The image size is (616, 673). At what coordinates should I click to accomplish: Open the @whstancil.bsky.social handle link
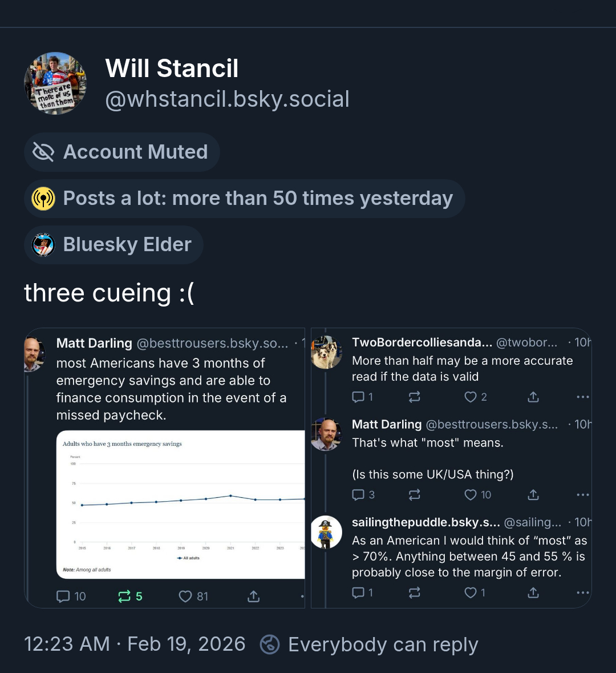(x=227, y=99)
